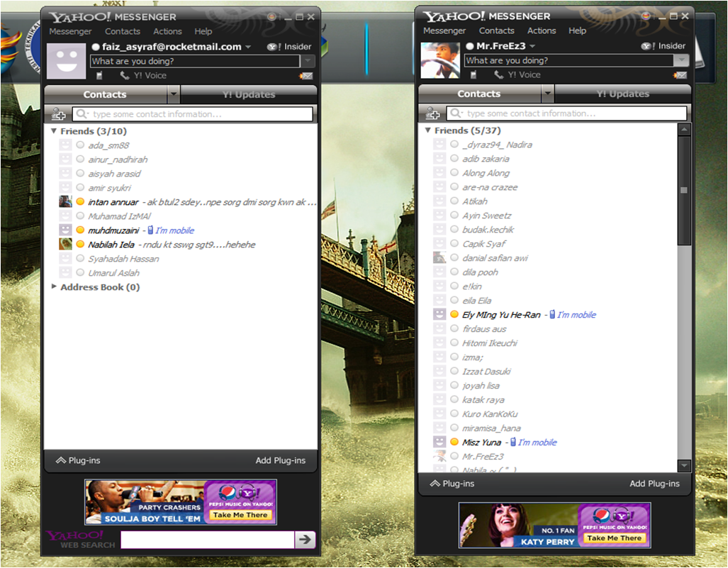Click mobile device icon below Mr.FreEz3 status box
This screenshot has width=728, height=568.
pos(473,74)
